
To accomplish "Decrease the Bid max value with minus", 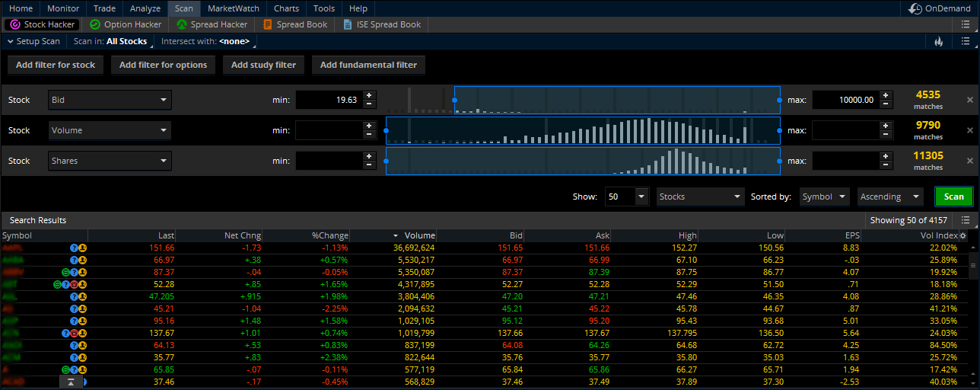I will tap(886, 104).
